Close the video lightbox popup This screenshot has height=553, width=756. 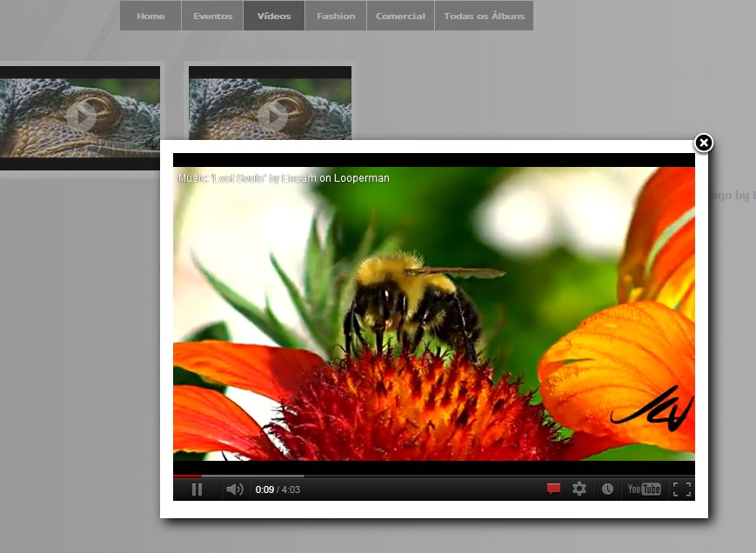coord(704,143)
